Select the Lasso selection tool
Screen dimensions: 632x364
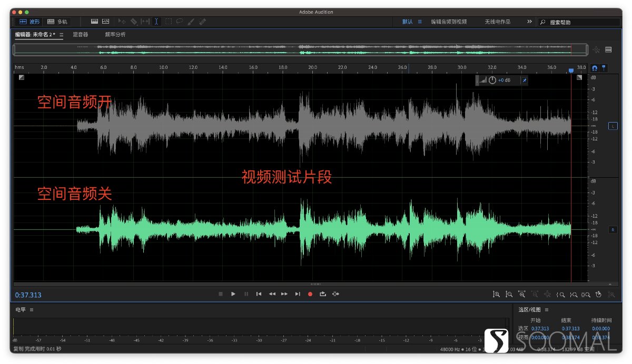180,22
